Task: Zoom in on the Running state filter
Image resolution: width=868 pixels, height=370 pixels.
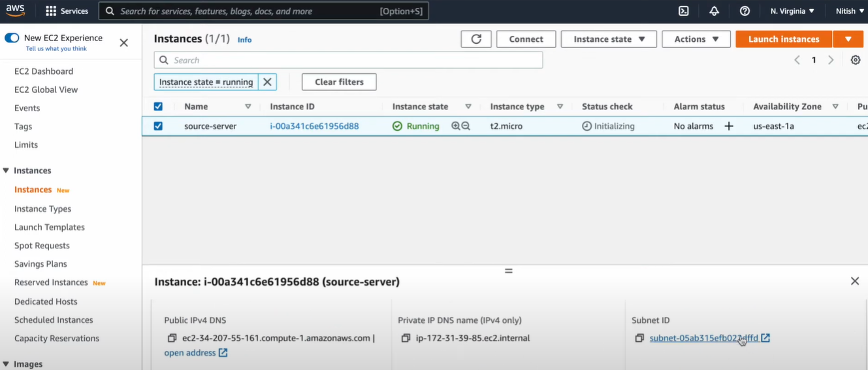Action: [x=456, y=126]
